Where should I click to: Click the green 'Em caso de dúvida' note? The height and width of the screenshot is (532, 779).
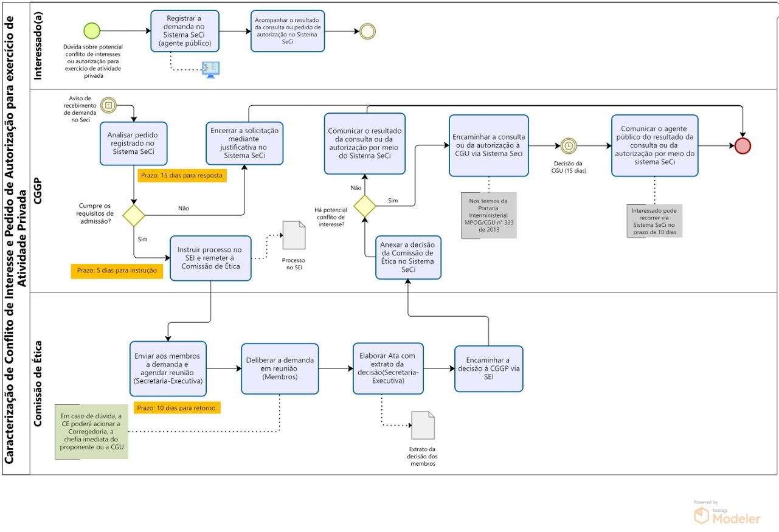pyautogui.click(x=91, y=431)
